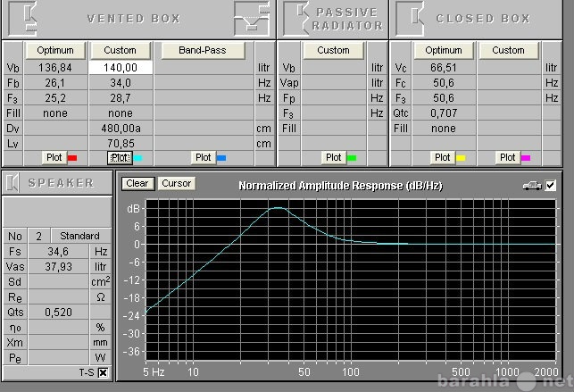Toggle the checkbox beside the car icon
The height and width of the screenshot is (392, 574).
coord(550,186)
